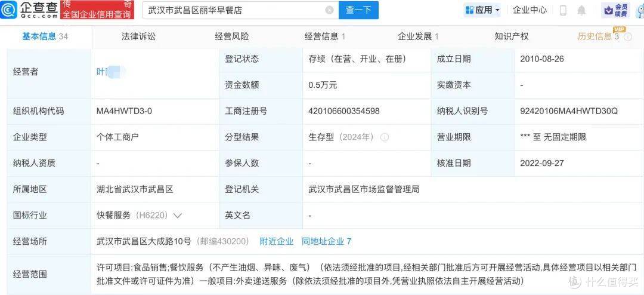Switch to the 经营信息 tab
Screen dimensions: 644x295
[325, 36]
